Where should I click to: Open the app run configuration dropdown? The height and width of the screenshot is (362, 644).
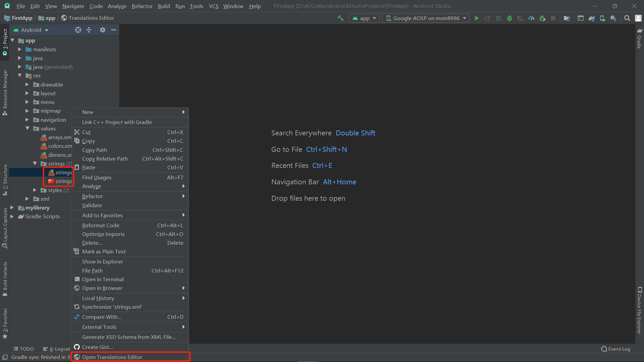364,18
